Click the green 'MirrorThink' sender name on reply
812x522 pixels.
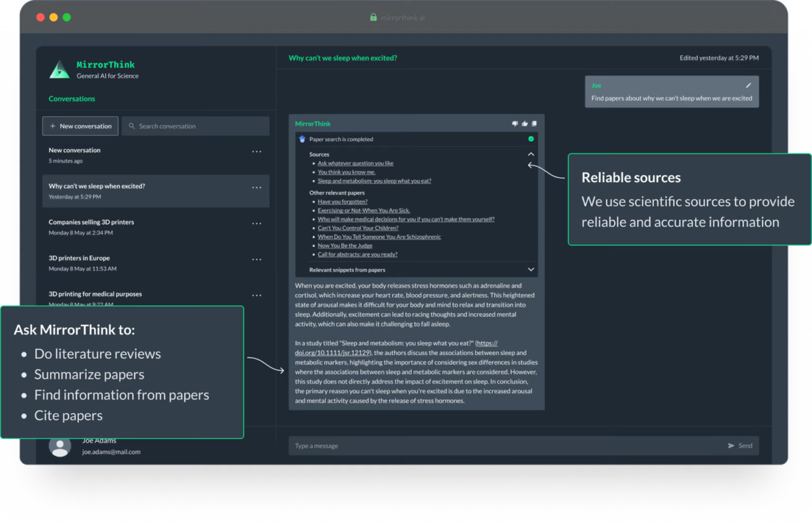(313, 123)
